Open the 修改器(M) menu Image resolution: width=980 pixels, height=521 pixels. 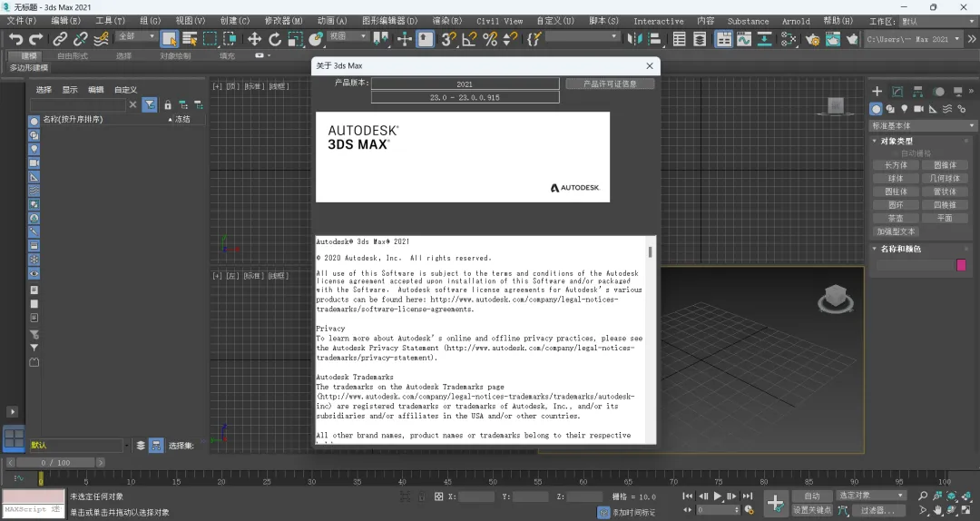pos(283,21)
